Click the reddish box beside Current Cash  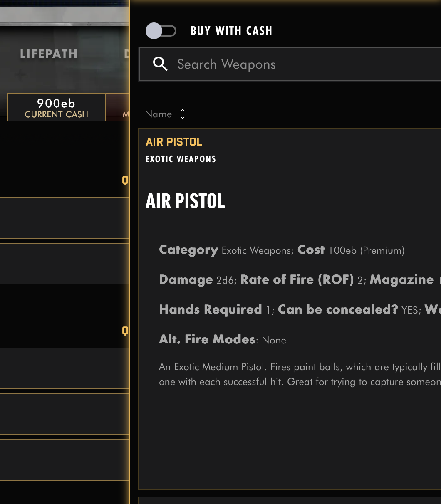pyautogui.click(x=118, y=107)
